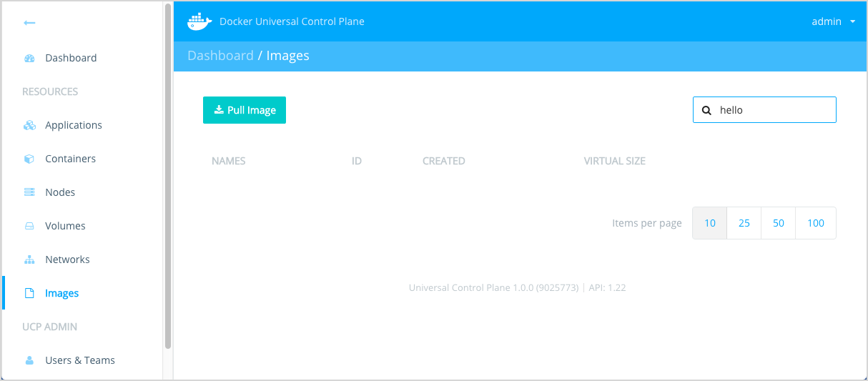Click the caret next to admin
Image resolution: width=868 pixels, height=381 pixels.
coord(853,22)
